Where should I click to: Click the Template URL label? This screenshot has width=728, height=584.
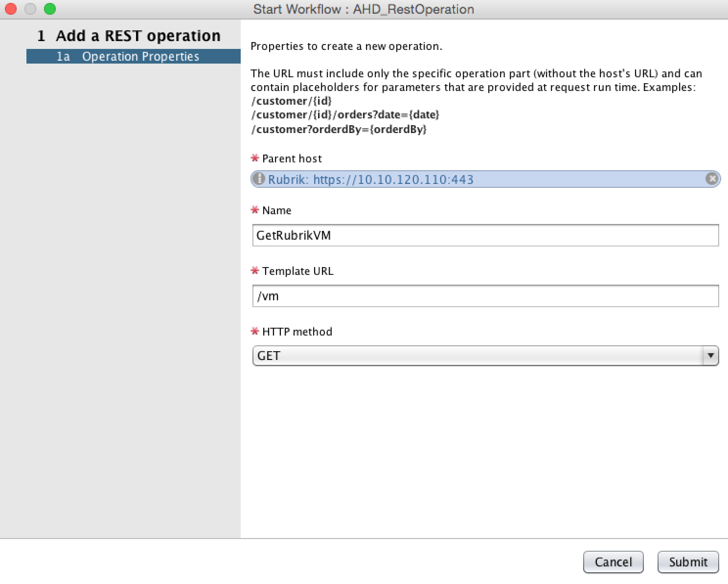coord(297,271)
